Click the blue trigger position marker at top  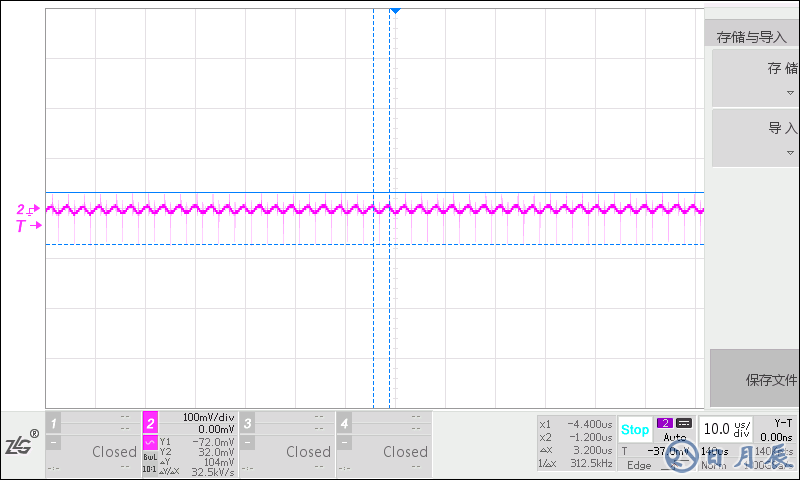pyautogui.click(x=395, y=10)
